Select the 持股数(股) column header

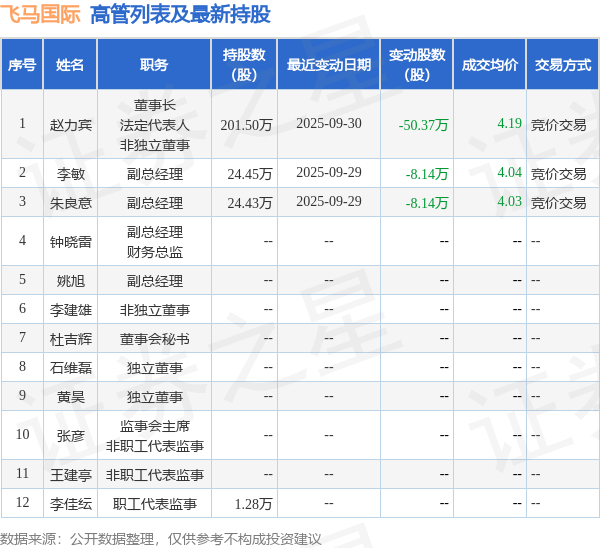[x=244, y=65]
